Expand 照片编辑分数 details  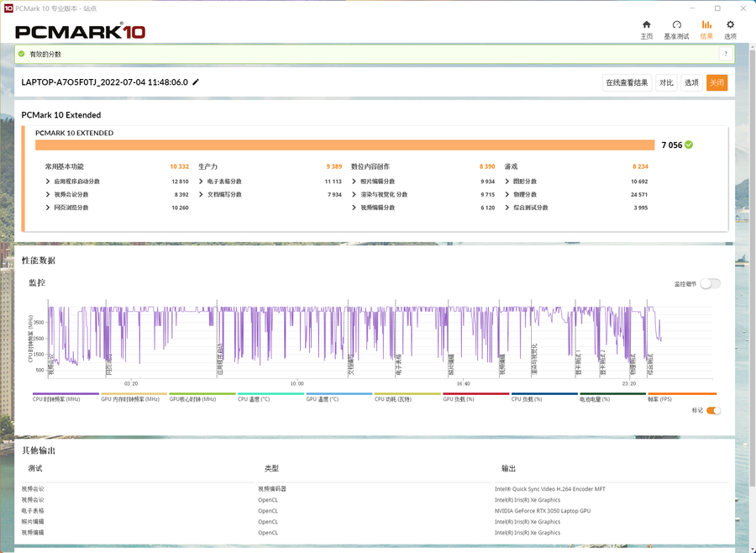(x=354, y=182)
